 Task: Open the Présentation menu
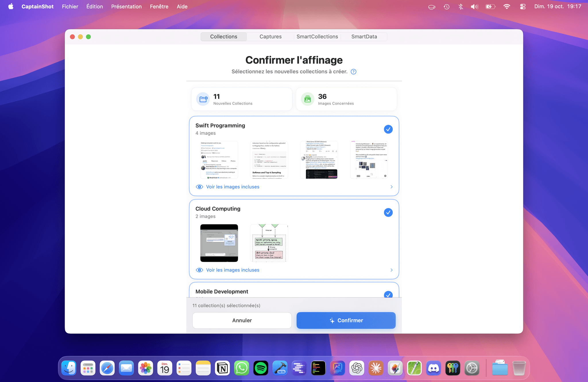126,7
